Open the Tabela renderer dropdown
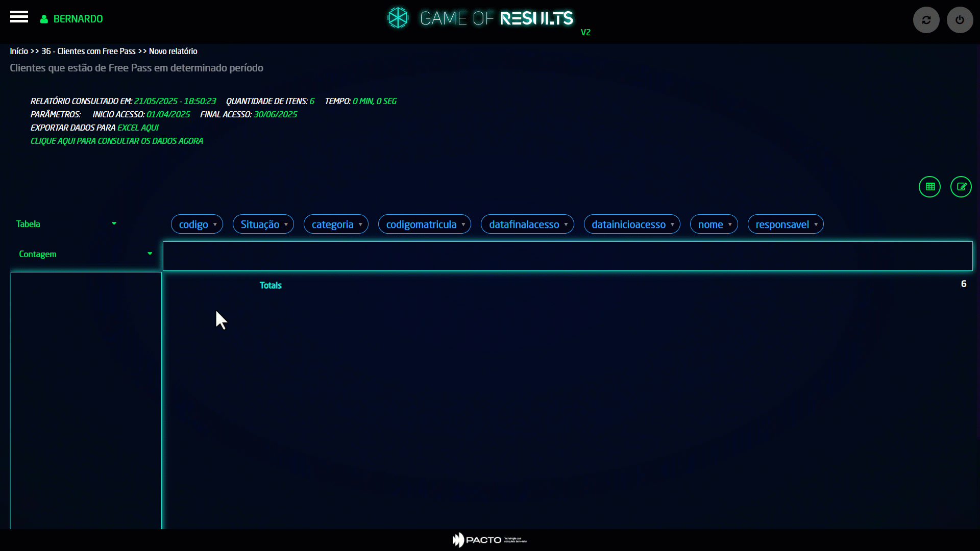The width and height of the screenshot is (980, 551). coord(66,224)
